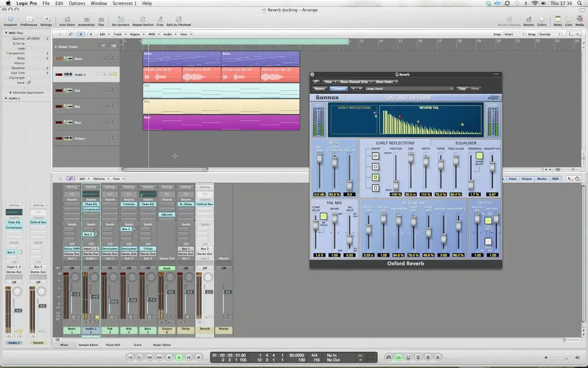Show track Automation via toolbar icon

point(86,21)
